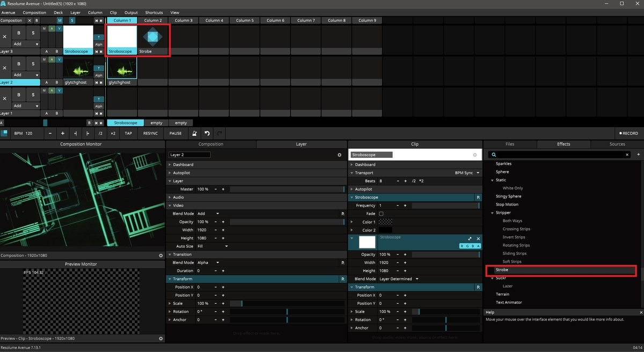Open the Video Blend Mode Add dropdown
The image size is (644, 352).
208,214
